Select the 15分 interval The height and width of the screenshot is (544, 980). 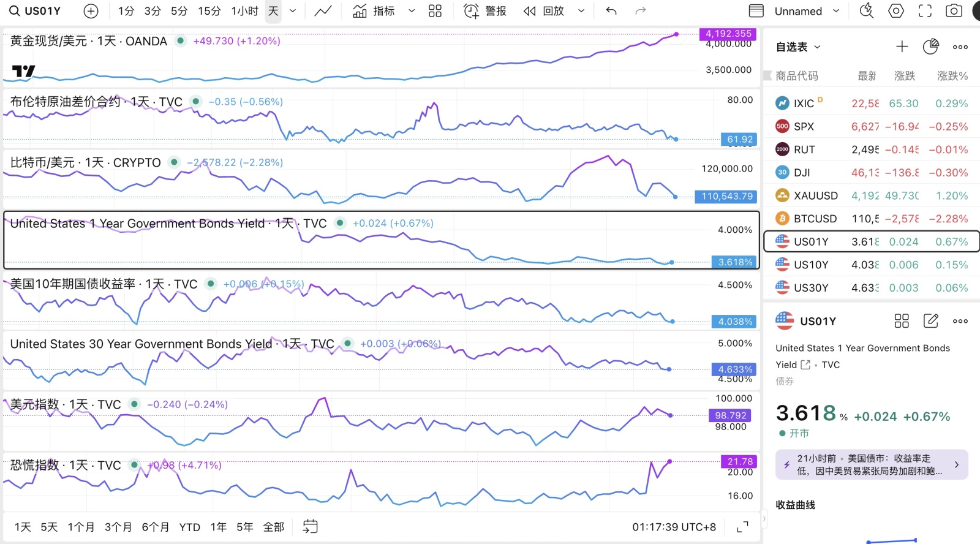pos(209,11)
